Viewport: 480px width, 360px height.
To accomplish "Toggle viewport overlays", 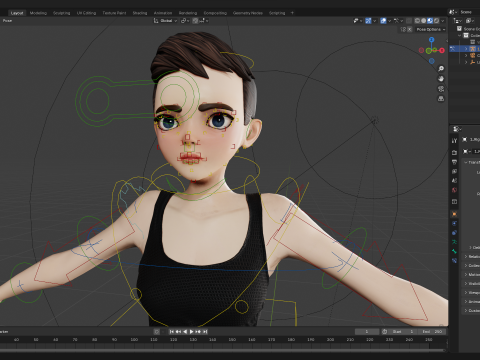I will pyautogui.click(x=383, y=21).
